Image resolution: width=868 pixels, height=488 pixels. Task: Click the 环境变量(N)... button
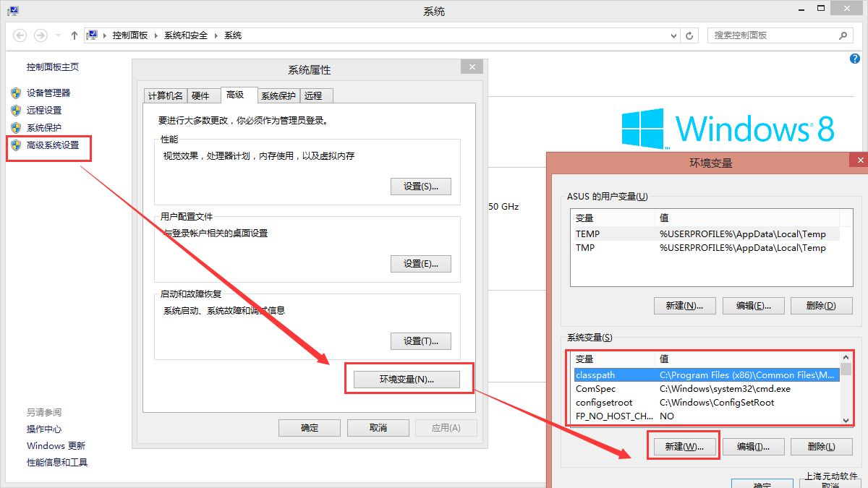407,379
